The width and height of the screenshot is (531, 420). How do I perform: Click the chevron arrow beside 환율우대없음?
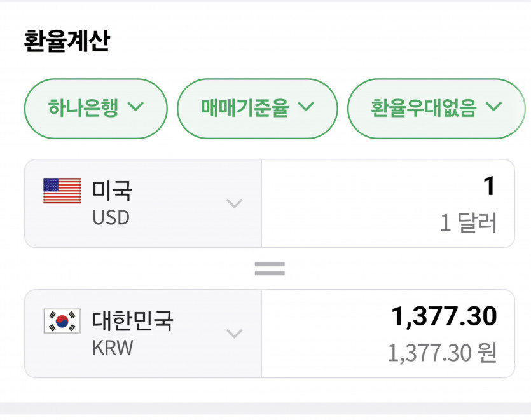(494, 107)
